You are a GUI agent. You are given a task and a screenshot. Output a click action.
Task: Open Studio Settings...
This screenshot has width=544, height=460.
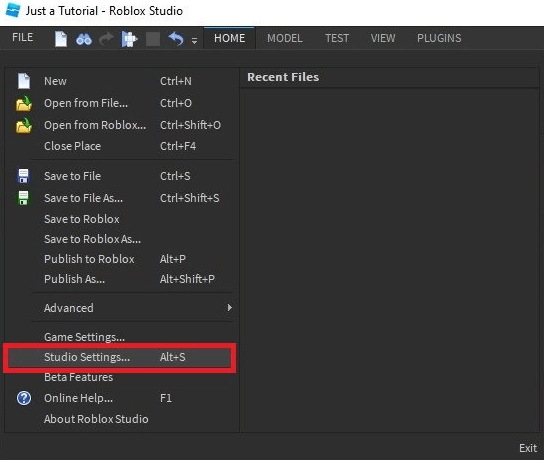pyautogui.click(x=120, y=357)
